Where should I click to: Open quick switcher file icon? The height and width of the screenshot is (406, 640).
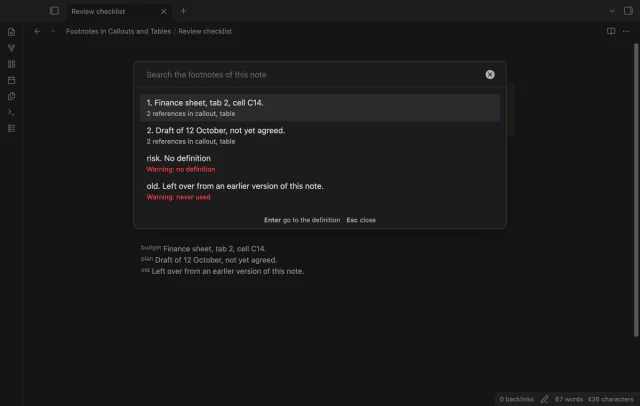click(x=11, y=32)
